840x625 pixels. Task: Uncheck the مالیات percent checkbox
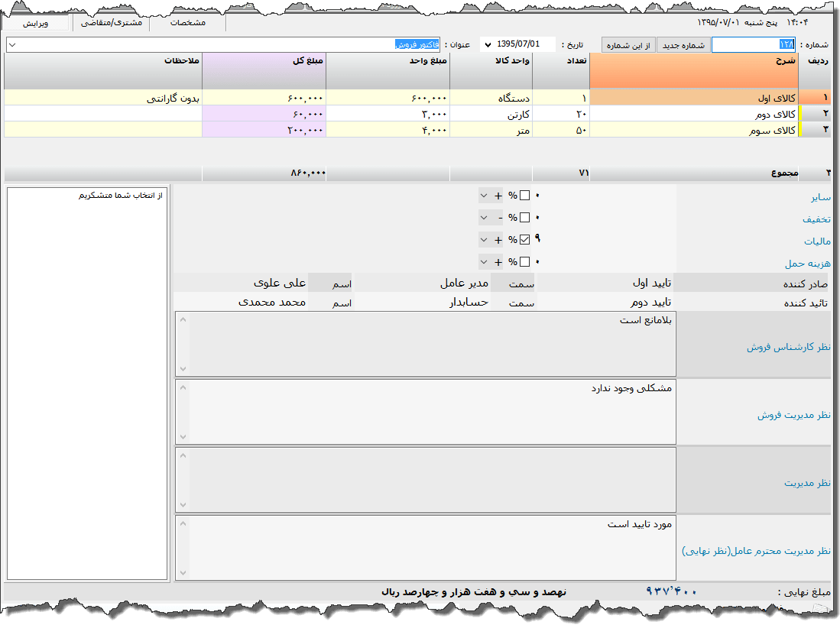click(524, 240)
